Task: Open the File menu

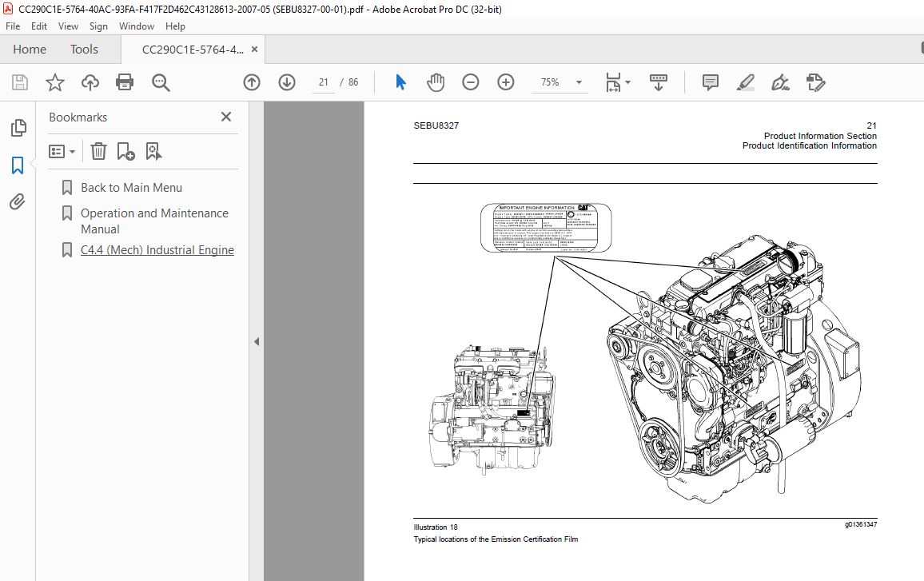Action: point(12,26)
